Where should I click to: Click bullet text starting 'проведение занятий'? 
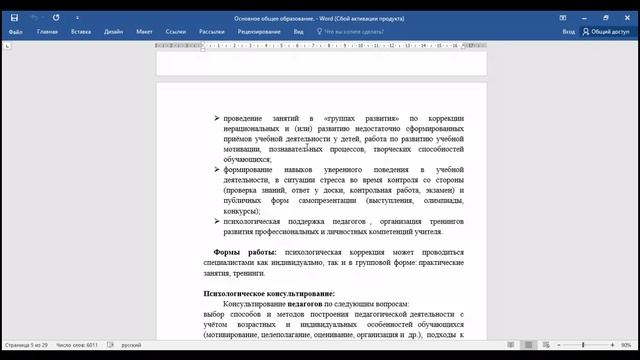[x=344, y=139]
